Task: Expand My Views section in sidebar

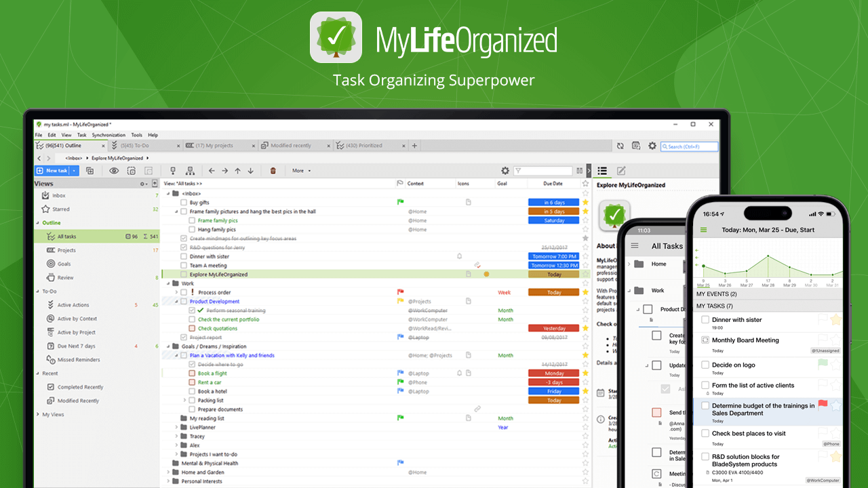Action: [x=37, y=414]
